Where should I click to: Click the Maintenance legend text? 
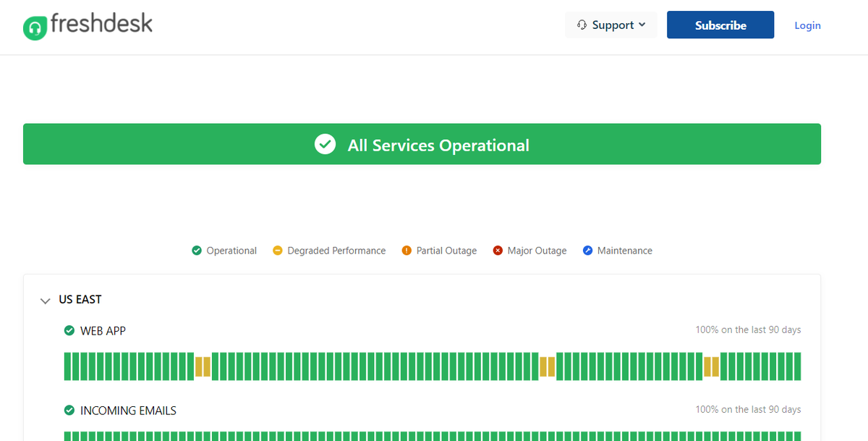625,251
